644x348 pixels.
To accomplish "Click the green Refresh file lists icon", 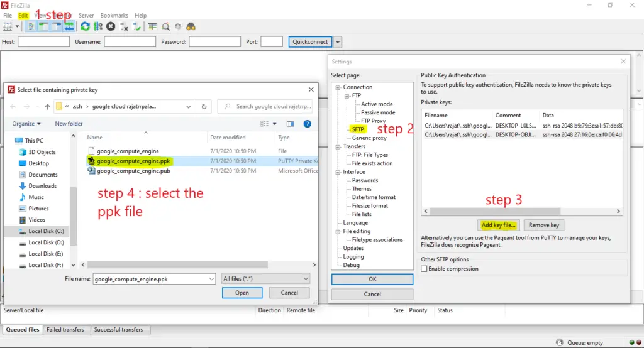I will [x=85, y=26].
